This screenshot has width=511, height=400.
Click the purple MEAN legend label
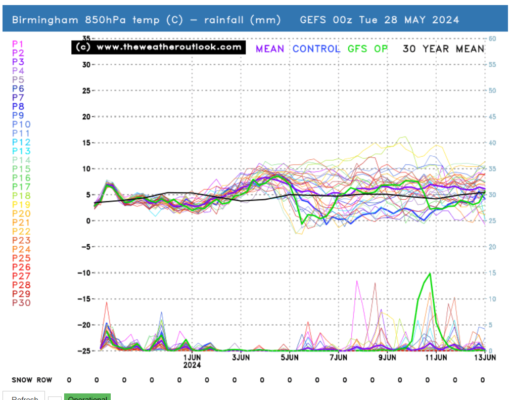coord(270,49)
